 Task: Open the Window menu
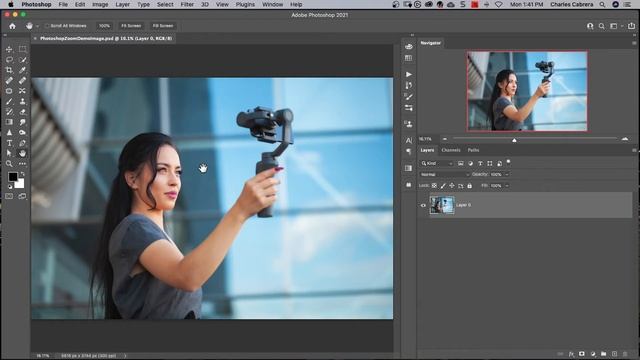tap(272, 4)
